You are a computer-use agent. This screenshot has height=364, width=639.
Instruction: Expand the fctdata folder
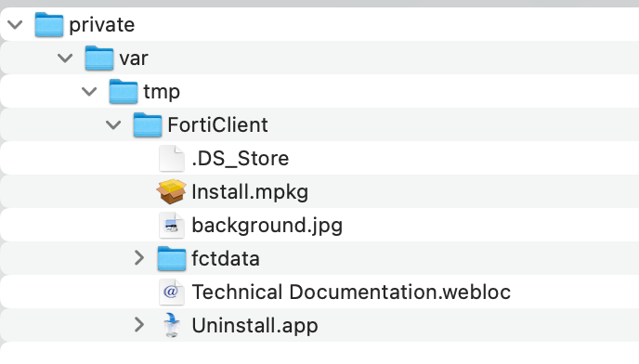point(139,258)
